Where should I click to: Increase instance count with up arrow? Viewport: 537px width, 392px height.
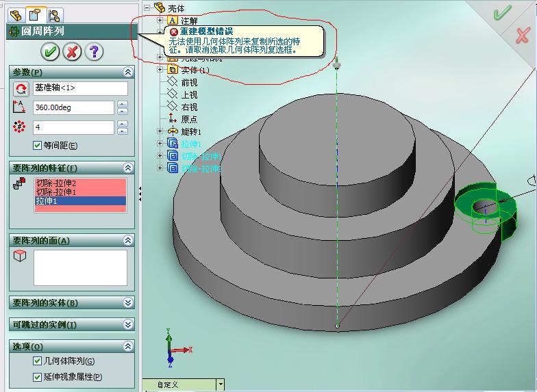click(123, 124)
